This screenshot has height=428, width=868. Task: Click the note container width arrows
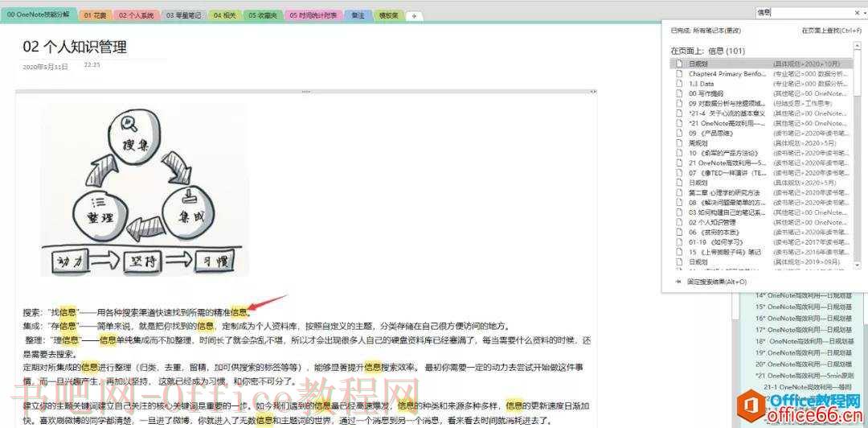click(x=593, y=92)
